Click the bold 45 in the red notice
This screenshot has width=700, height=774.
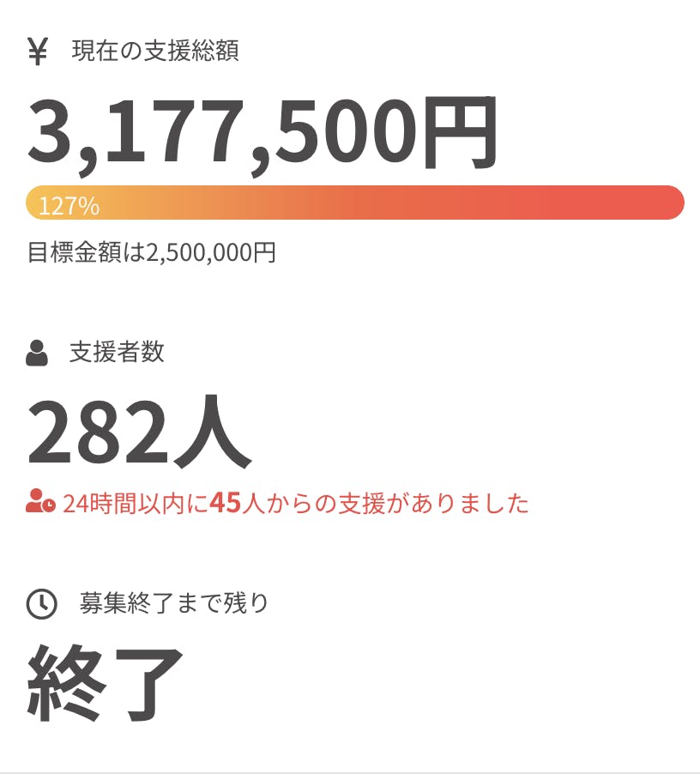pos(225,503)
